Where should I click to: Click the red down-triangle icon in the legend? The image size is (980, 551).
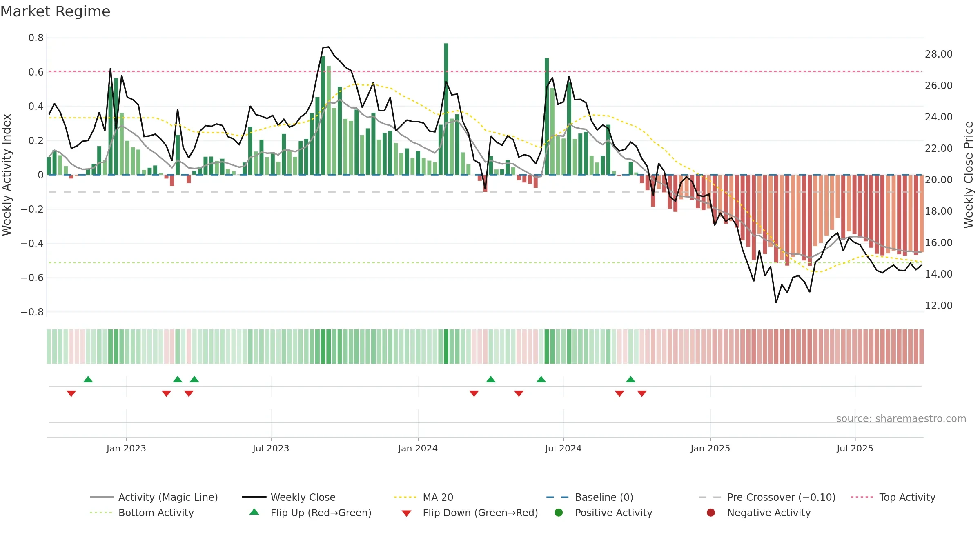(406, 513)
